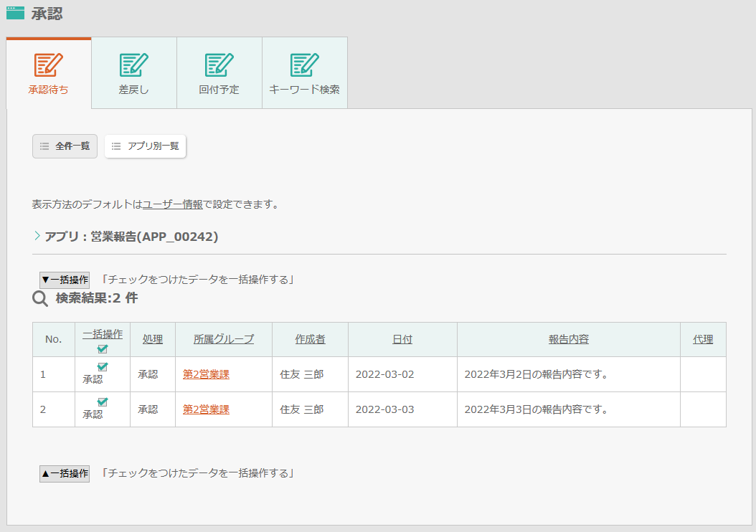Switch to the 差戻し tab
The width and height of the screenshot is (756, 532).
point(133,72)
